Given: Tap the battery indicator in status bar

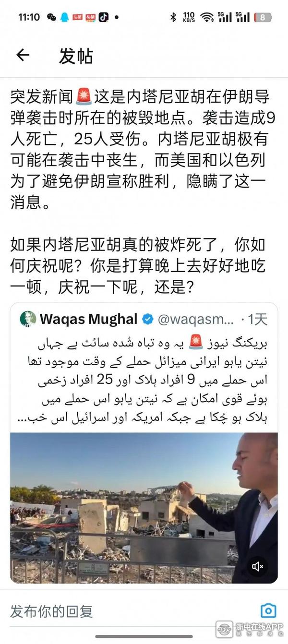Looking at the screenshot, I should (x=263, y=17).
